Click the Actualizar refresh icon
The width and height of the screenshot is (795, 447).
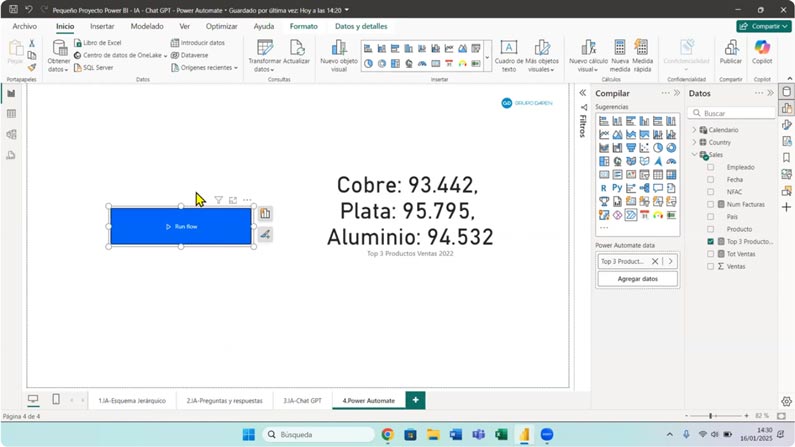coord(297,47)
